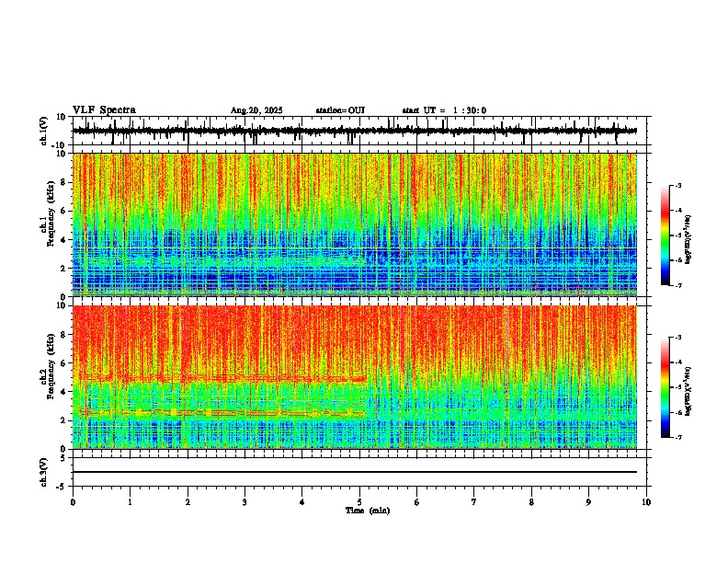Click the ch.1 spectrogram colorbar
728x563 pixels.
point(665,236)
